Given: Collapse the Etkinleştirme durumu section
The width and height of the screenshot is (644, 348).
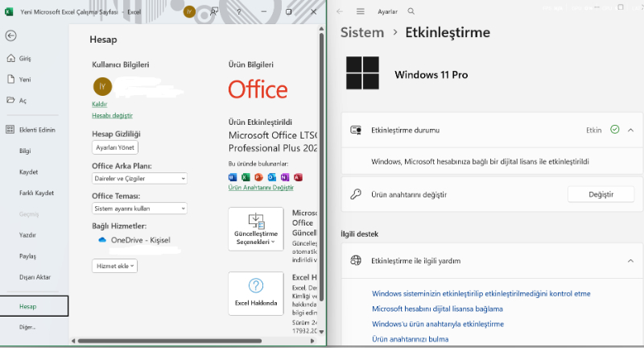Looking at the screenshot, I should (x=630, y=129).
